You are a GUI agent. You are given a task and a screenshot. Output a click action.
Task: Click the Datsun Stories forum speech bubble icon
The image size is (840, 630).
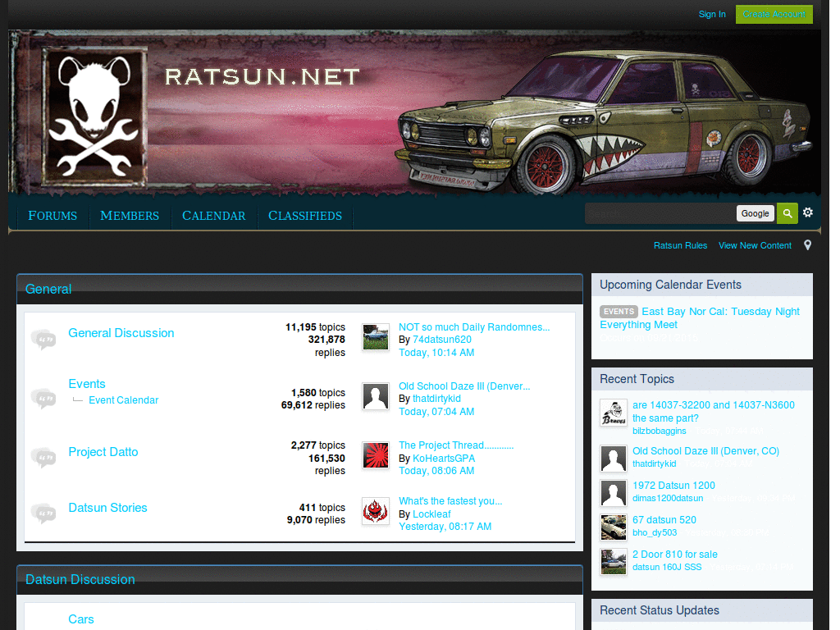tap(43, 513)
